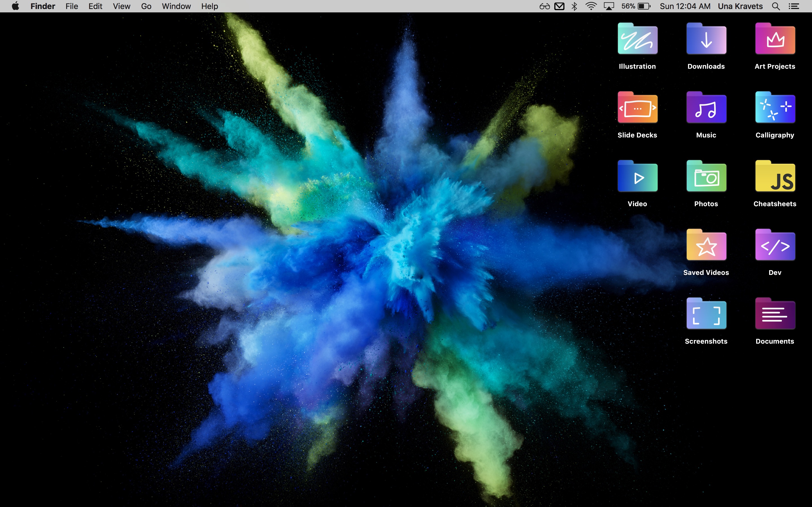The height and width of the screenshot is (507, 812).
Task: Open the Art Projects folder
Action: [x=775, y=39]
